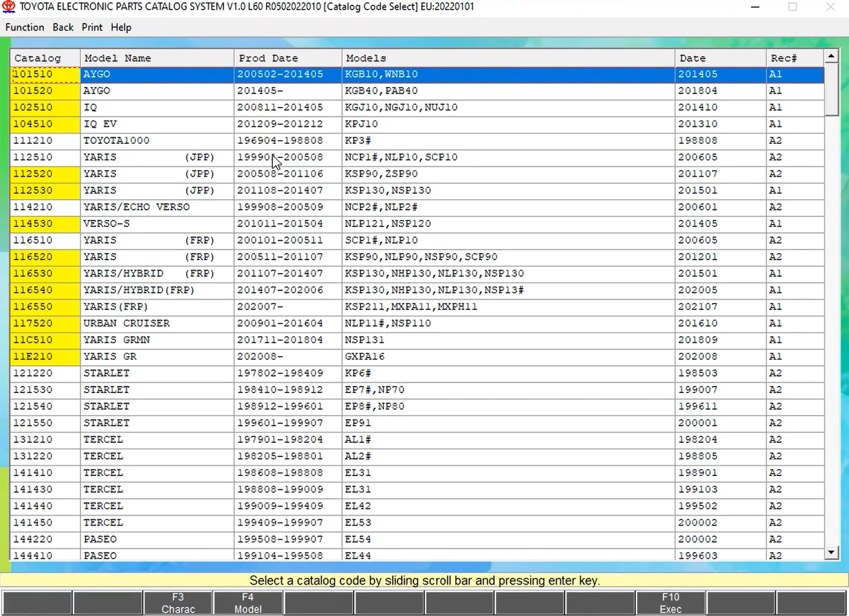This screenshot has width=849, height=616.
Task: Select the VERSO-S catalog row
Action: tap(106, 223)
